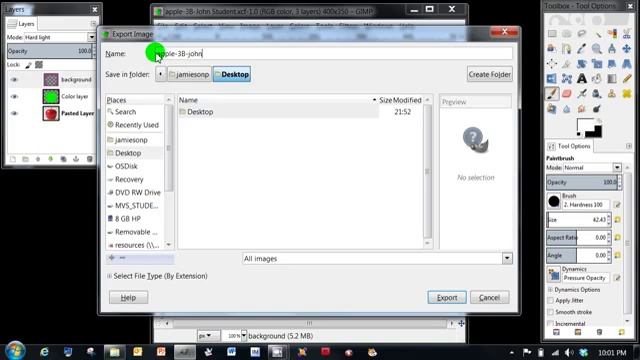The width and height of the screenshot is (640, 360).
Task: Select the Align tool
Action: coord(552,64)
